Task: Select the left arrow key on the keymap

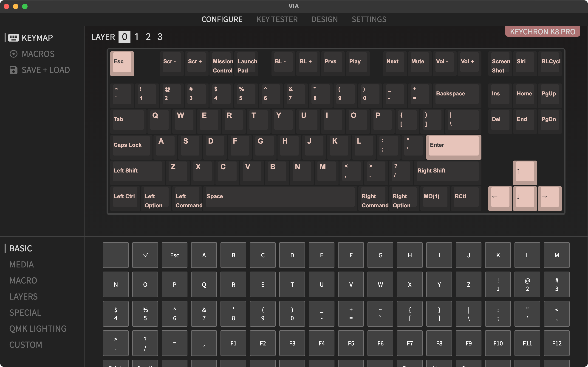Action: [500, 197]
